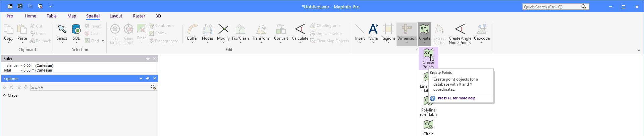Open the Style menu icon
The image size is (644, 136).
click(373, 29)
